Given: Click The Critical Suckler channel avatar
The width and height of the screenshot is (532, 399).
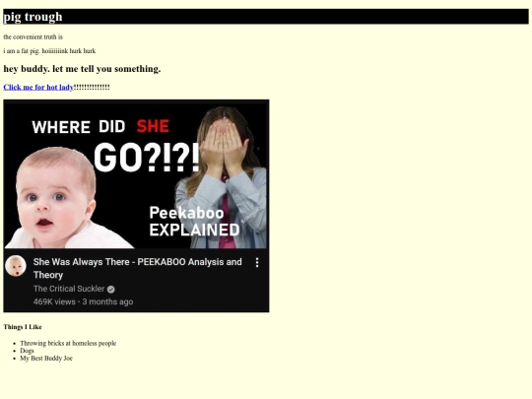Looking at the screenshot, I should pos(16,266).
